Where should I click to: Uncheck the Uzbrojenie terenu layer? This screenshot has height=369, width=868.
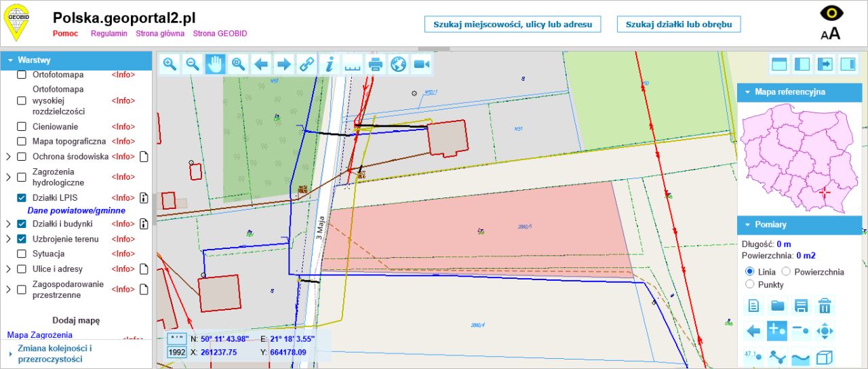point(22,239)
